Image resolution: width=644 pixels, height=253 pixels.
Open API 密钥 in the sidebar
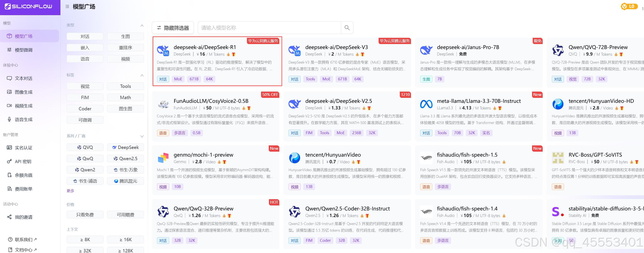[x=23, y=161]
